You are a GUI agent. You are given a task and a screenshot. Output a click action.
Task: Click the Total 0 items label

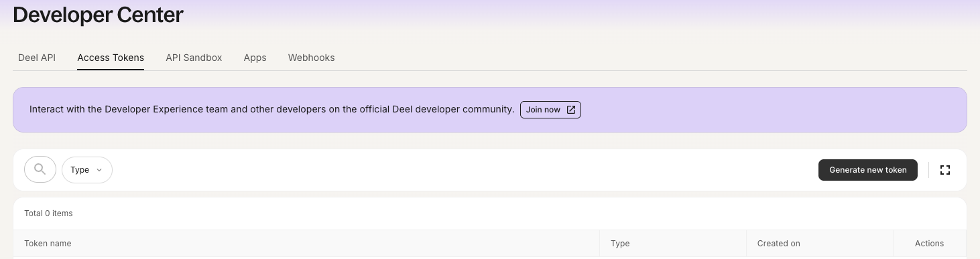(x=48, y=213)
